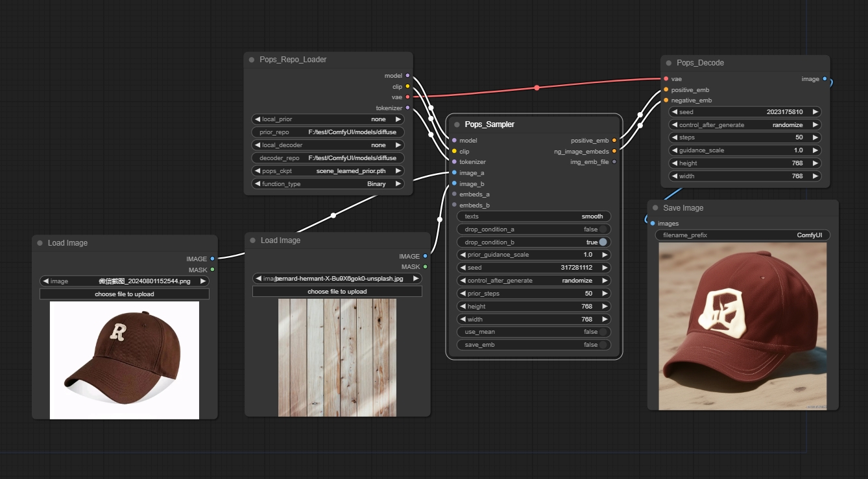Click the Pops_Sampler node title

pyautogui.click(x=489, y=124)
